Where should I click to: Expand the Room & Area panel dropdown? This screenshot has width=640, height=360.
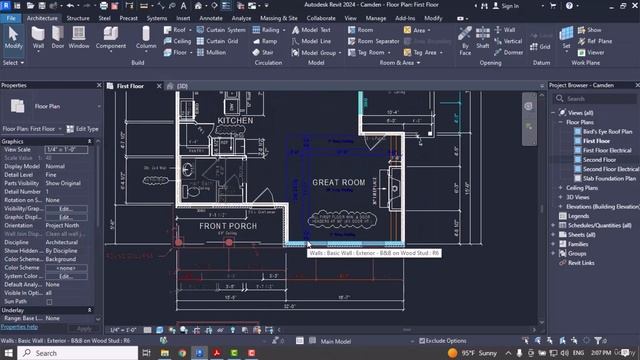[400, 63]
